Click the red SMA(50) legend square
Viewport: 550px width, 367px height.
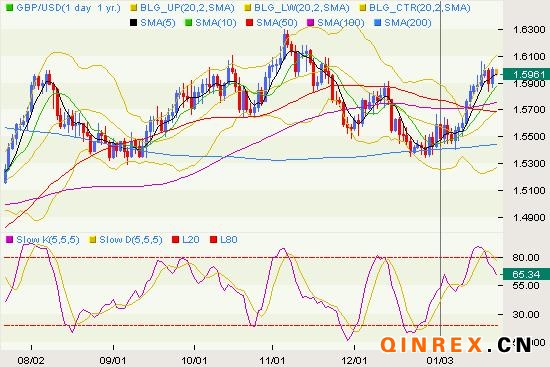(x=249, y=23)
